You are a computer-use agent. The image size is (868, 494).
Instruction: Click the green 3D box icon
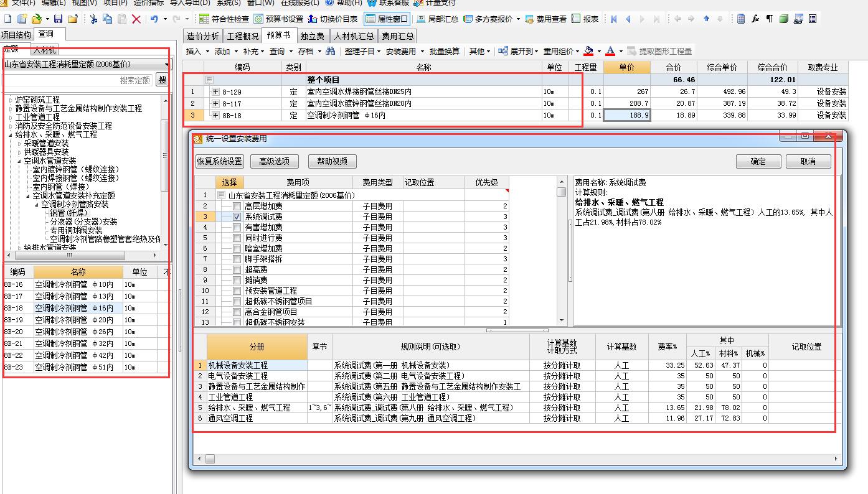point(784,19)
